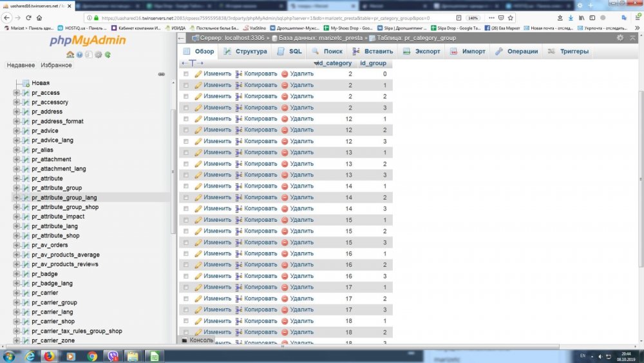Expand the pr_address_format tree node

(x=17, y=121)
